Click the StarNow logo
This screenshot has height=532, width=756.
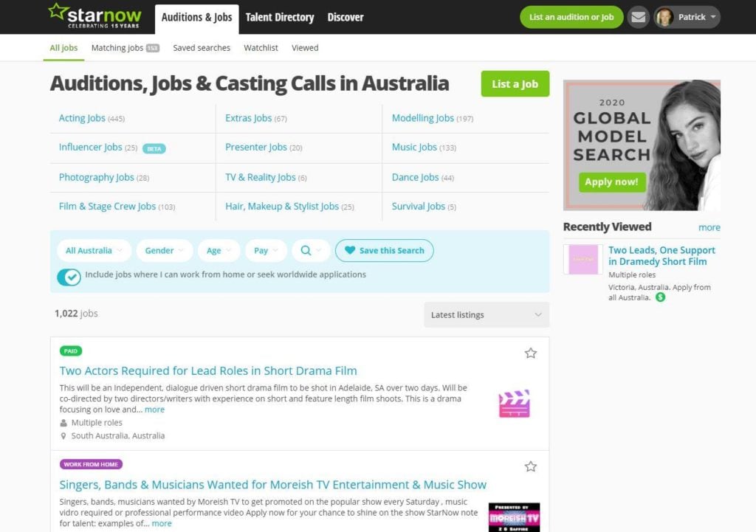tap(95, 16)
